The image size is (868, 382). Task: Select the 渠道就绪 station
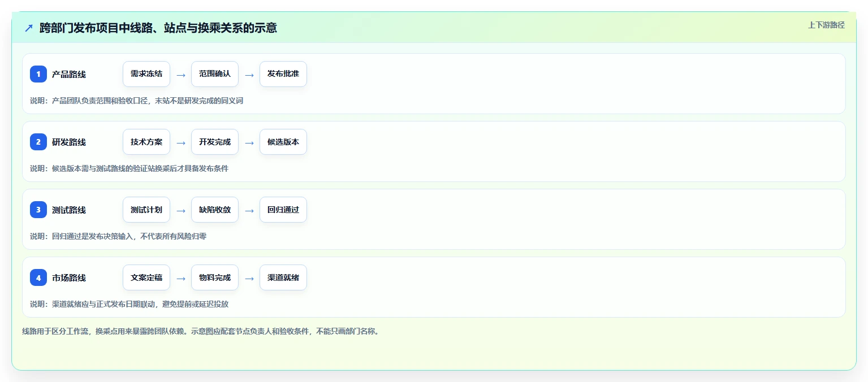[283, 277]
